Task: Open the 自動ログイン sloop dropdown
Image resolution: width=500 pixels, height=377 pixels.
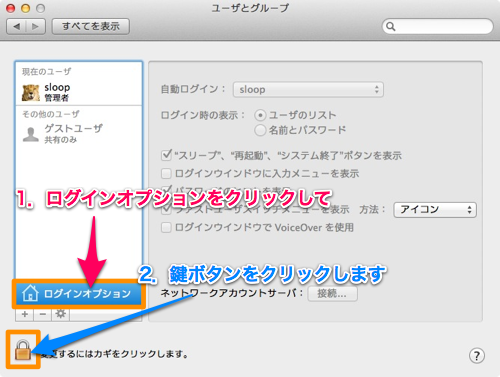Action: [x=308, y=90]
